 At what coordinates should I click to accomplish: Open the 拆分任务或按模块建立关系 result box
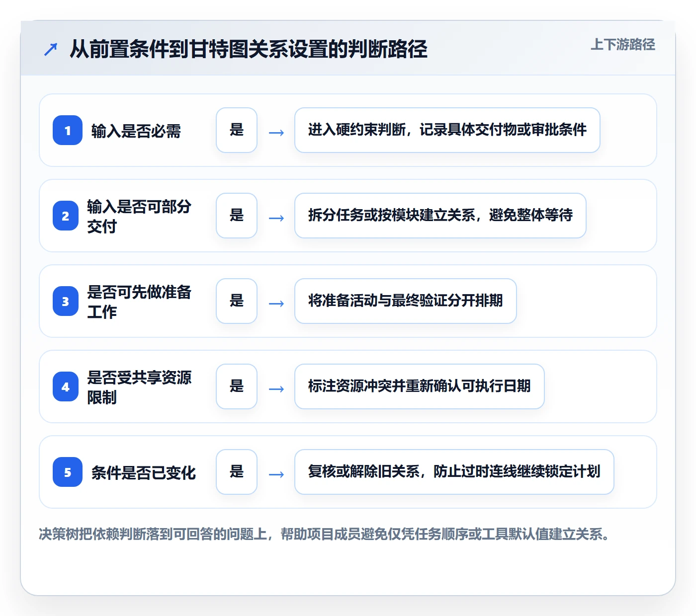click(440, 216)
